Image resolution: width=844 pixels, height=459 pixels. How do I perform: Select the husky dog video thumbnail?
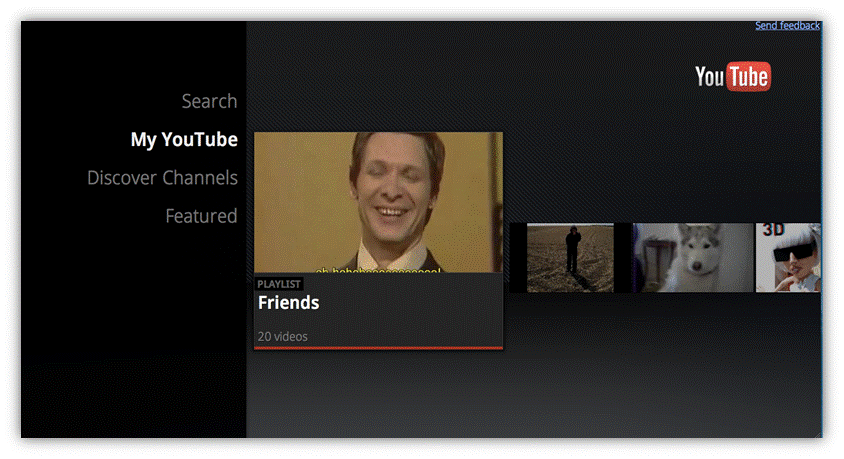[x=693, y=258]
